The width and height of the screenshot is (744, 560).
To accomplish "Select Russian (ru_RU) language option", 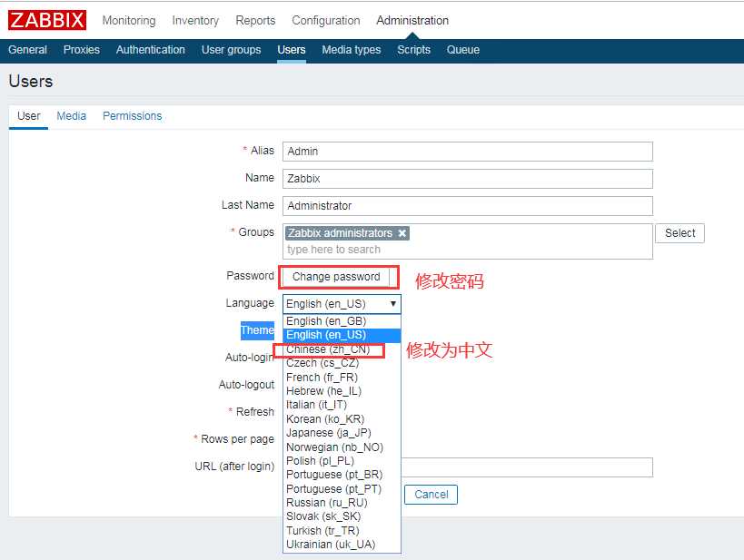I will (342, 502).
